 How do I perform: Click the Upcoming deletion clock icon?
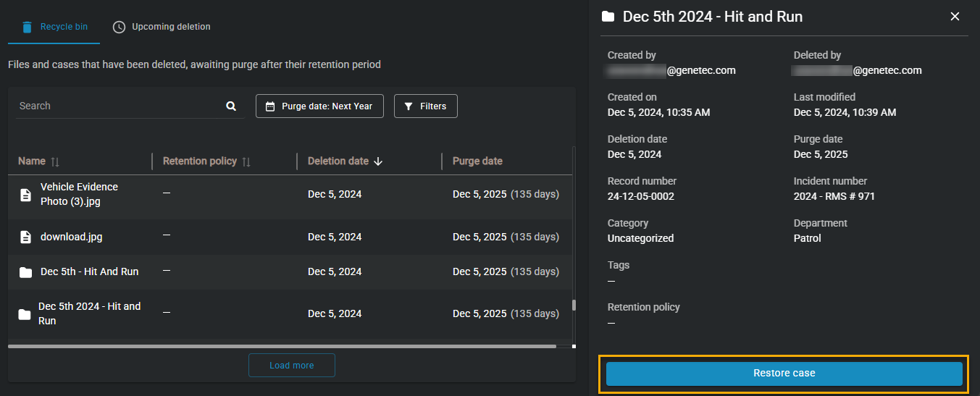click(x=119, y=27)
